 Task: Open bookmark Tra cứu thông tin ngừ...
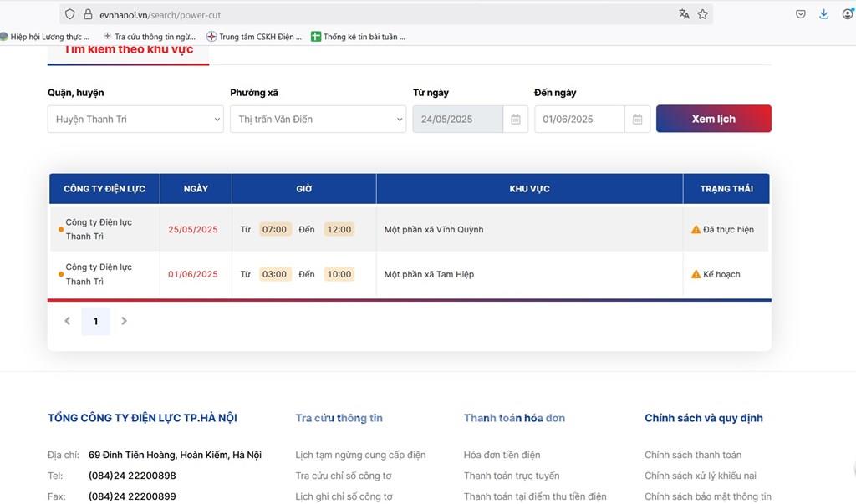[150, 37]
